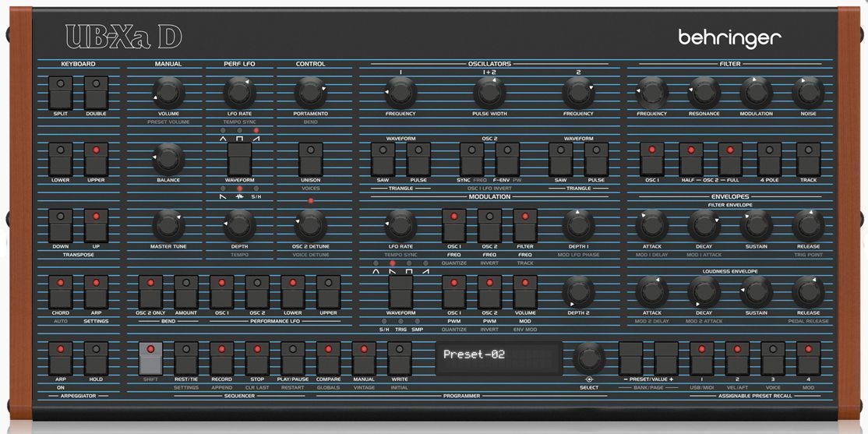Select oscillator 1 SAW waveform button
The height and width of the screenshot is (434, 868).
tap(383, 159)
